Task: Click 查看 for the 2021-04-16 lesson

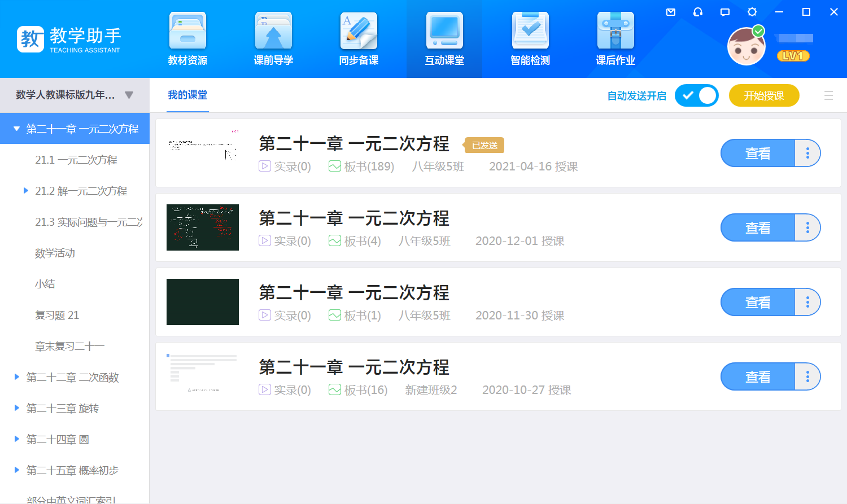Action: click(757, 154)
